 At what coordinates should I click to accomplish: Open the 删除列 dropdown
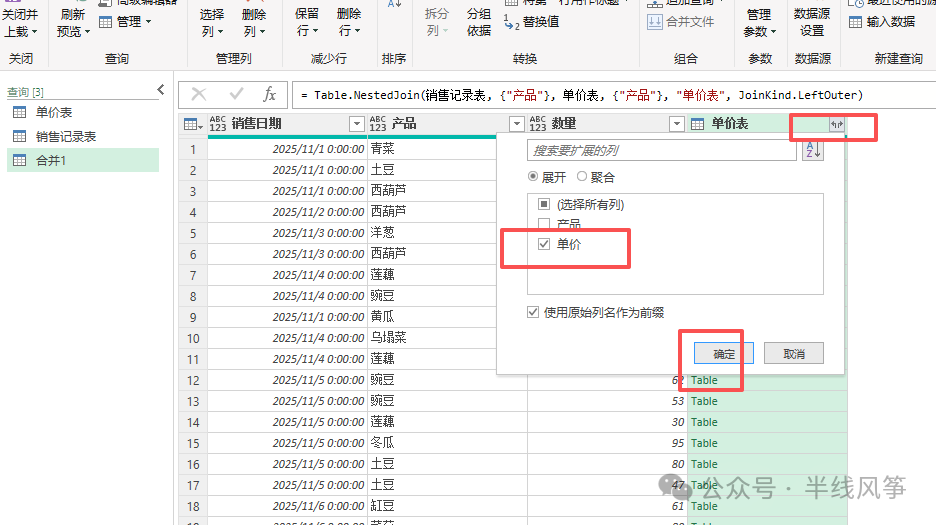click(x=254, y=23)
